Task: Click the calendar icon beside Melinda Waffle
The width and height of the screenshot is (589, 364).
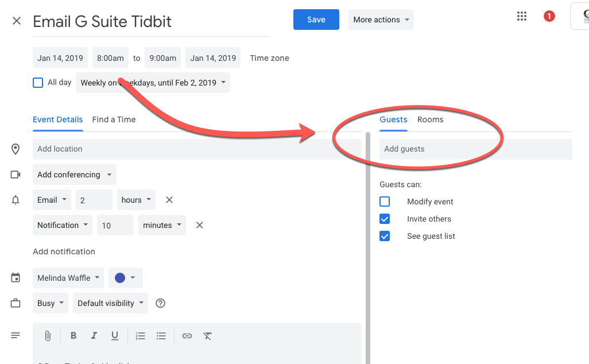Action: tap(15, 278)
